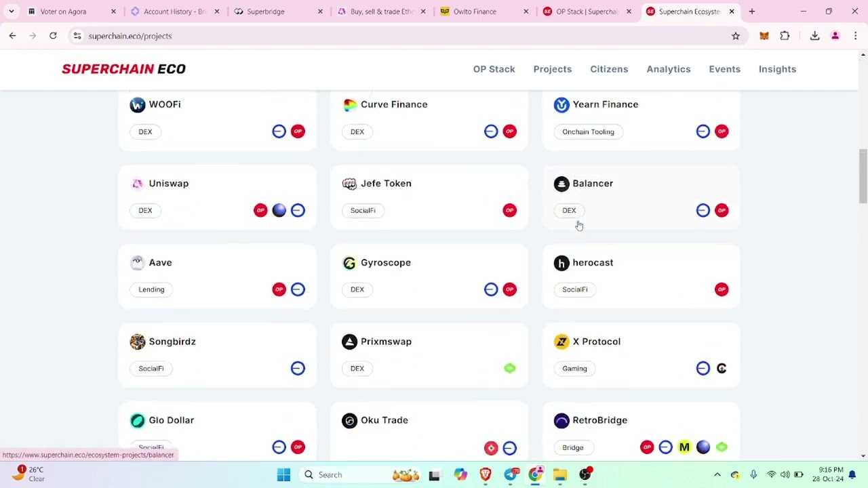Click the Onchain Tooling tag
This screenshot has height=488, width=868.
(588, 131)
